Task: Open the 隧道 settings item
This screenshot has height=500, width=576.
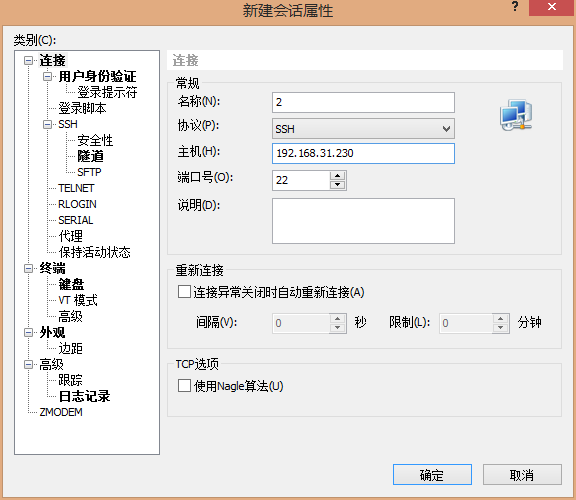Action: click(x=90, y=156)
